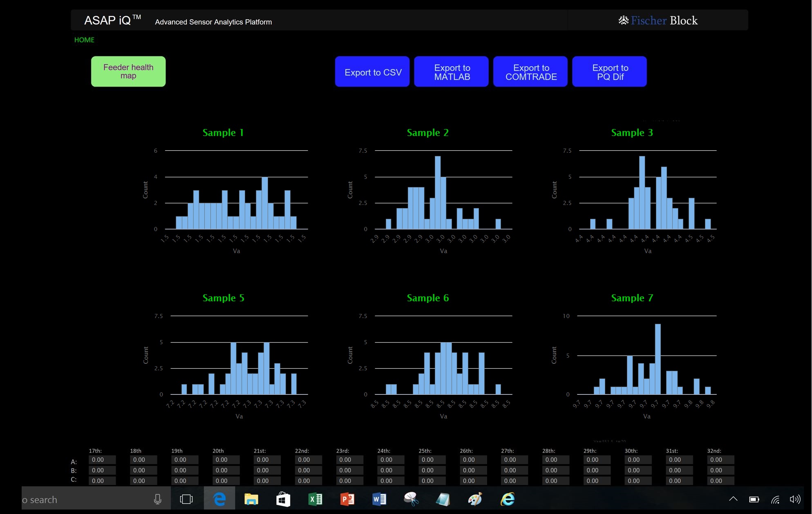
Task: Click the search microphone icon
Action: [157, 499]
